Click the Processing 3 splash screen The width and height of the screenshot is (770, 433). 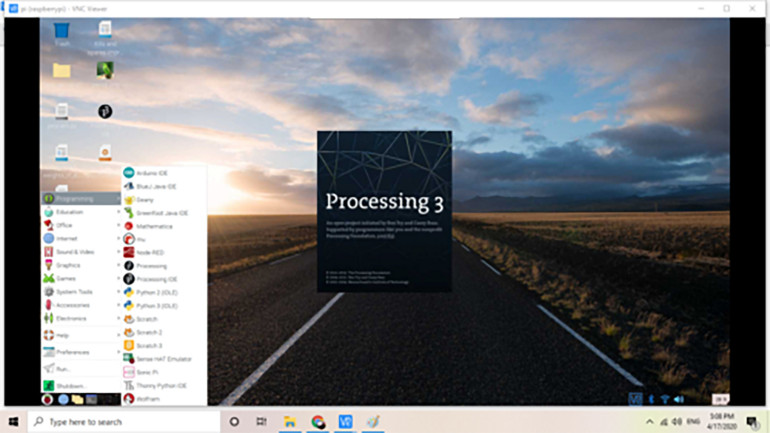[385, 211]
